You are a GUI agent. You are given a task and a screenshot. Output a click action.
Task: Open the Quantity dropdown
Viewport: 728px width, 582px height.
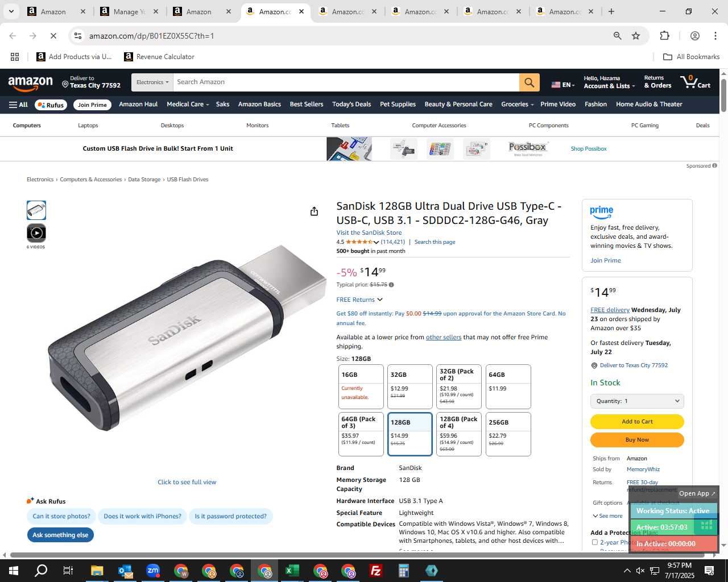point(637,401)
